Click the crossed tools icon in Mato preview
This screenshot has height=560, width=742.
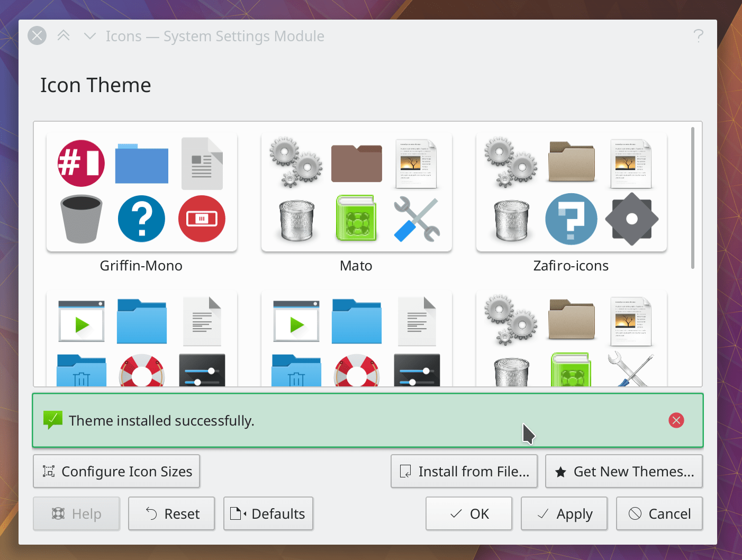417,219
